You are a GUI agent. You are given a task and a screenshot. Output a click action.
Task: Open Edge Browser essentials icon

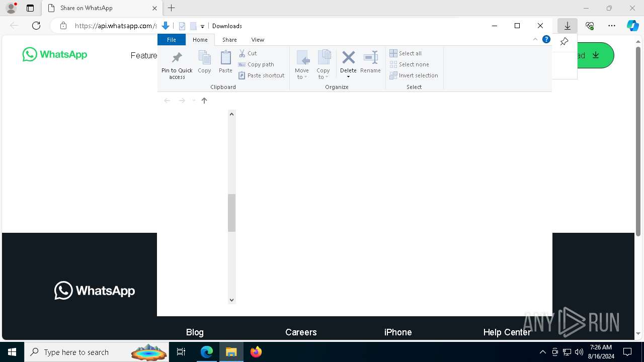click(x=590, y=26)
